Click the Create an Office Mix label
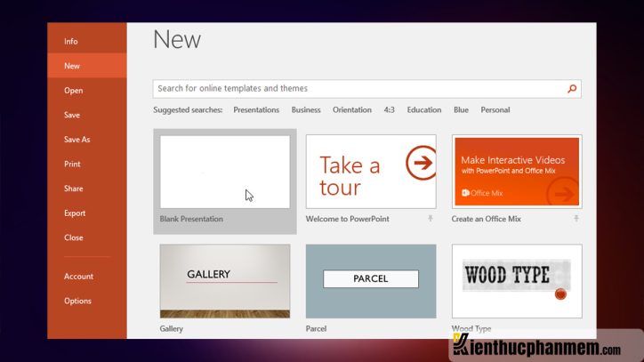 (486, 219)
